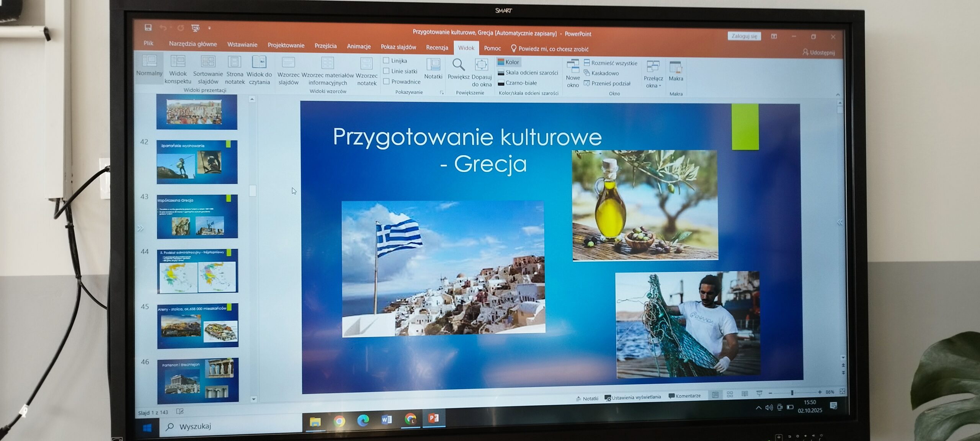The image size is (980, 441).
Task: Click the Zaloguj się sign-in button
Action: pyautogui.click(x=744, y=36)
